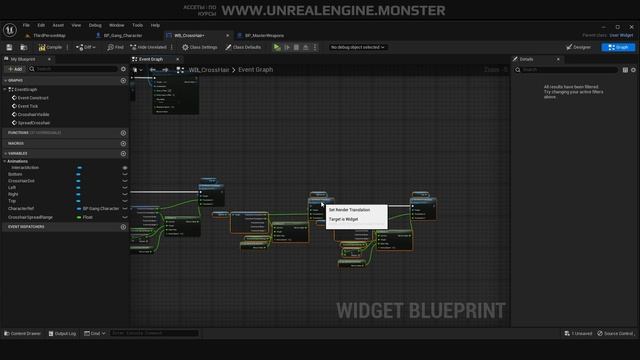This screenshot has height=360, width=640.
Task: Navigate forward with graph right arrow
Action: click(165, 70)
